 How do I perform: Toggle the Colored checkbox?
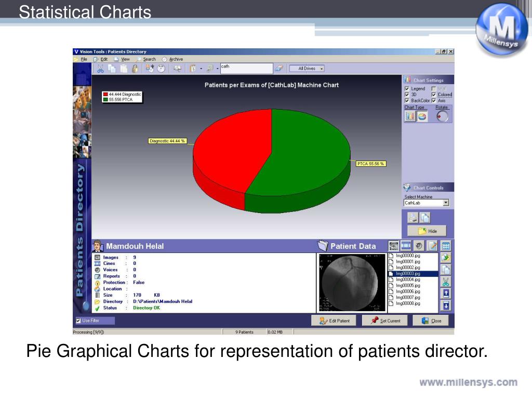pos(434,95)
